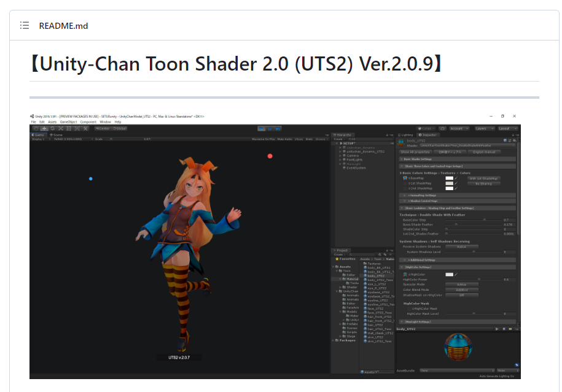Open the Layout dropdown
Image resolution: width=562 pixels, height=392 pixels.
coord(507,128)
